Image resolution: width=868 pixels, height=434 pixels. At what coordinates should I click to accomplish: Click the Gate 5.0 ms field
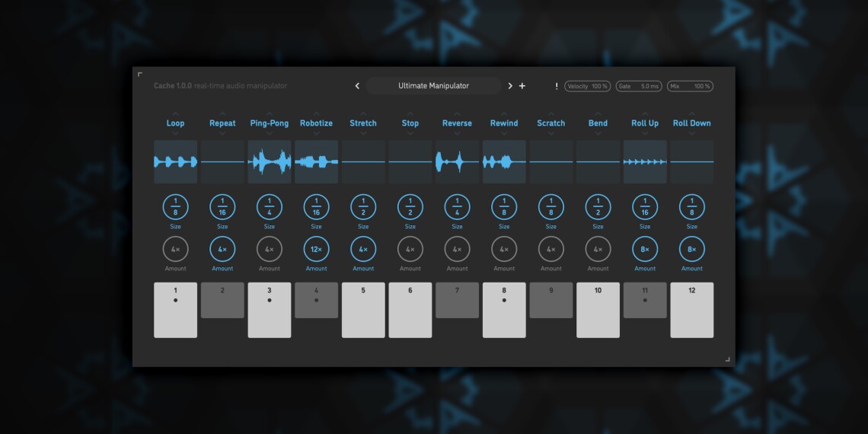click(x=639, y=86)
